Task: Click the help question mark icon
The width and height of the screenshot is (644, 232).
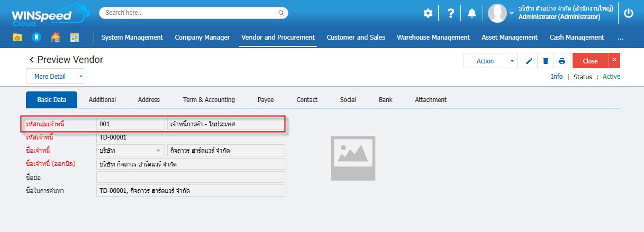Action: pos(450,14)
